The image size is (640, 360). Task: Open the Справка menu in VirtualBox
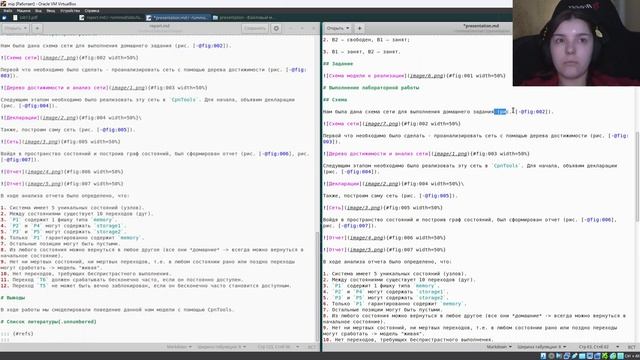92,11
